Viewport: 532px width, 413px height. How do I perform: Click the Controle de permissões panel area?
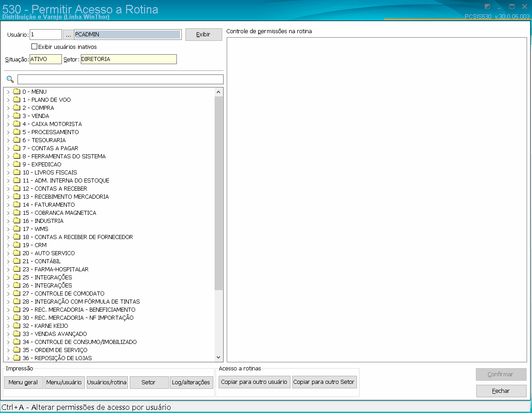coord(377,200)
